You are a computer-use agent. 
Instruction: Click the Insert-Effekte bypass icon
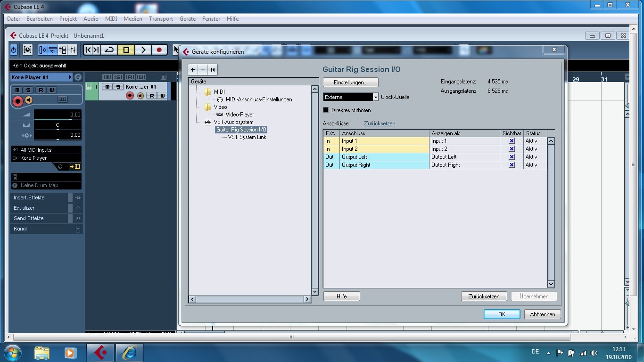(78, 197)
